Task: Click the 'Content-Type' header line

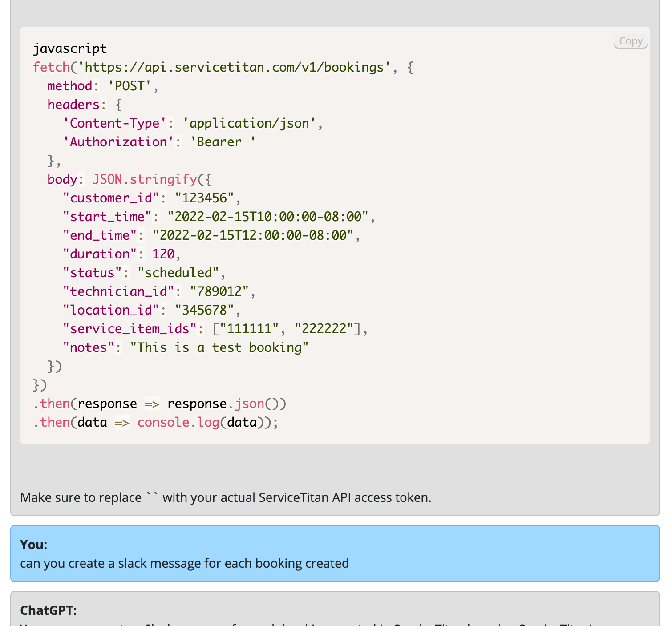Action: (193, 123)
